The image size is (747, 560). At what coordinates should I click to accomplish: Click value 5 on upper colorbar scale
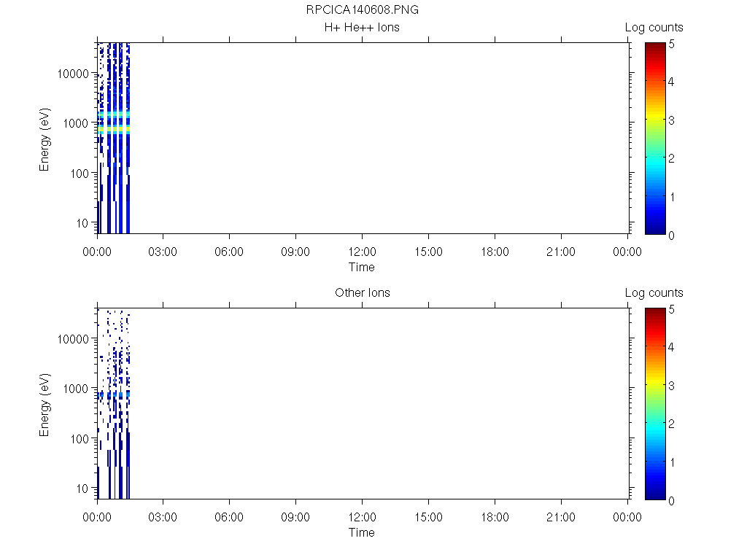(x=671, y=44)
